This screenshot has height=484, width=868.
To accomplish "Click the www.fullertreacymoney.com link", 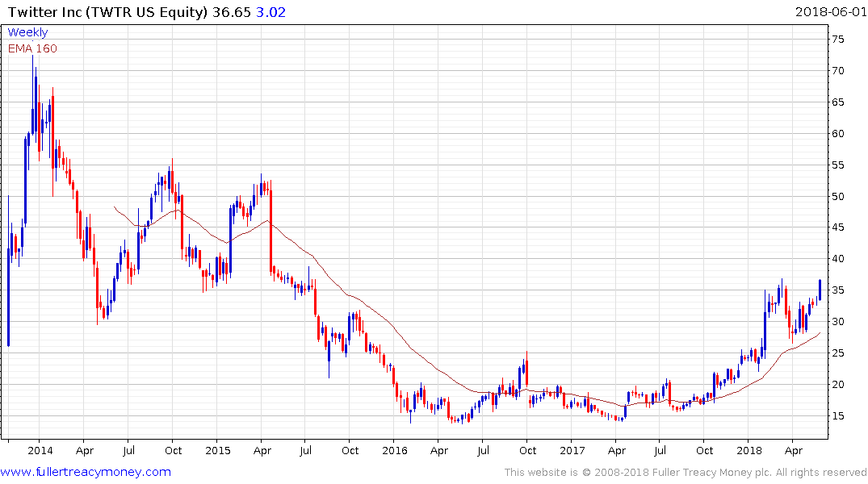I will coord(86,473).
